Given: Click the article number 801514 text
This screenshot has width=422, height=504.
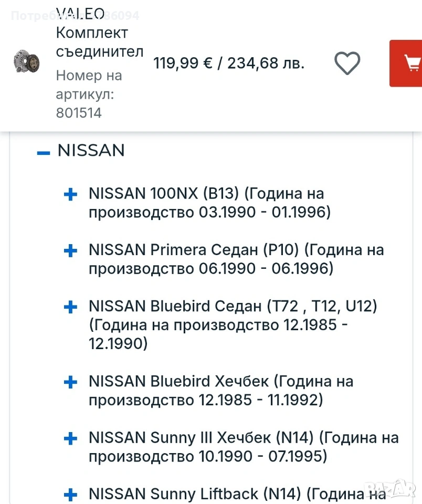Looking at the screenshot, I should pos(79,113).
